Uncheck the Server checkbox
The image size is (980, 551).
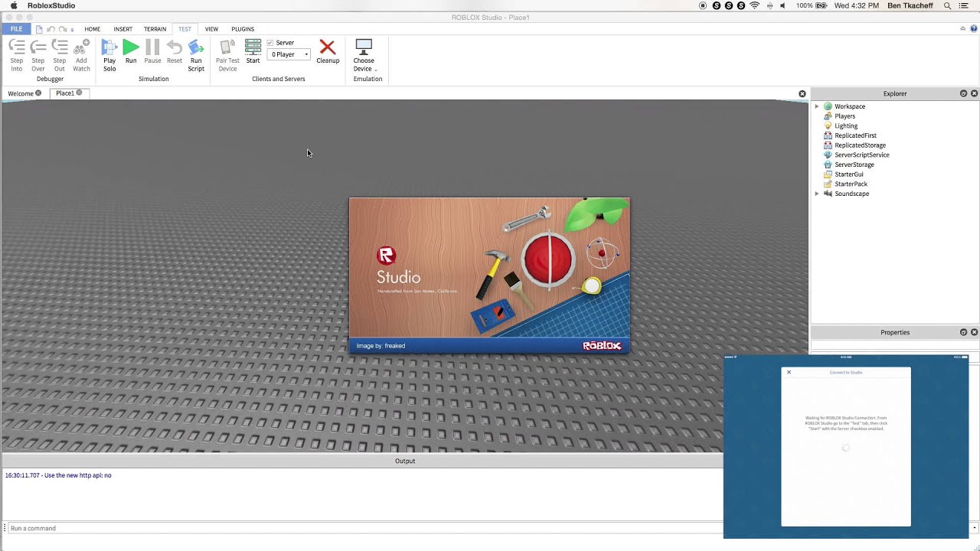270,43
